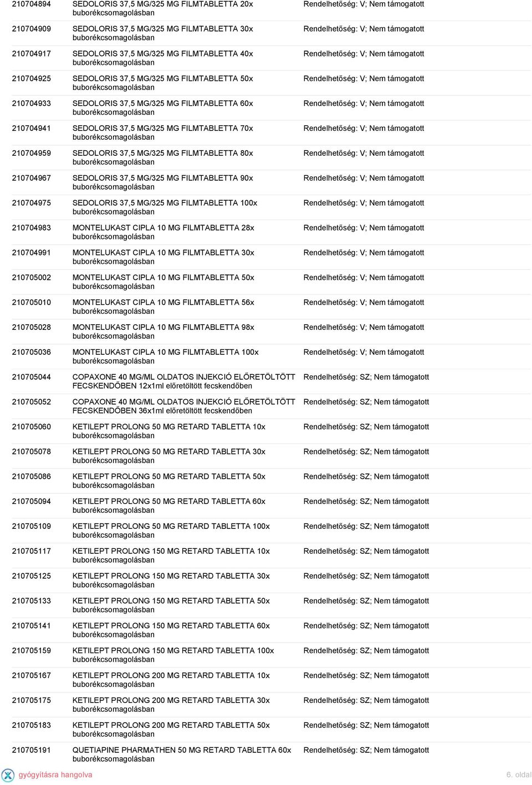Click COPAXONE 40 MG/ML 36x1ml entry
532x785 pixels.
184,406
